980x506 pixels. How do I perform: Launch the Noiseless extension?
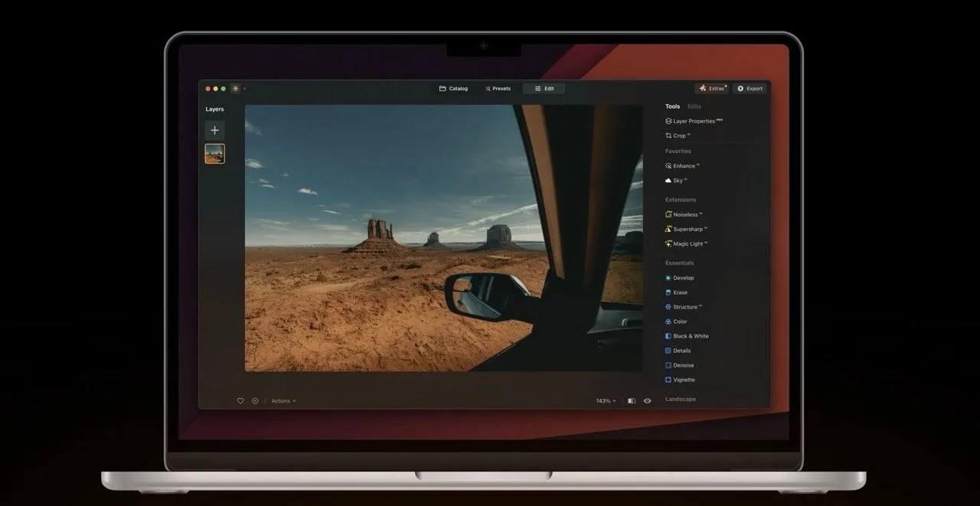[686, 214]
